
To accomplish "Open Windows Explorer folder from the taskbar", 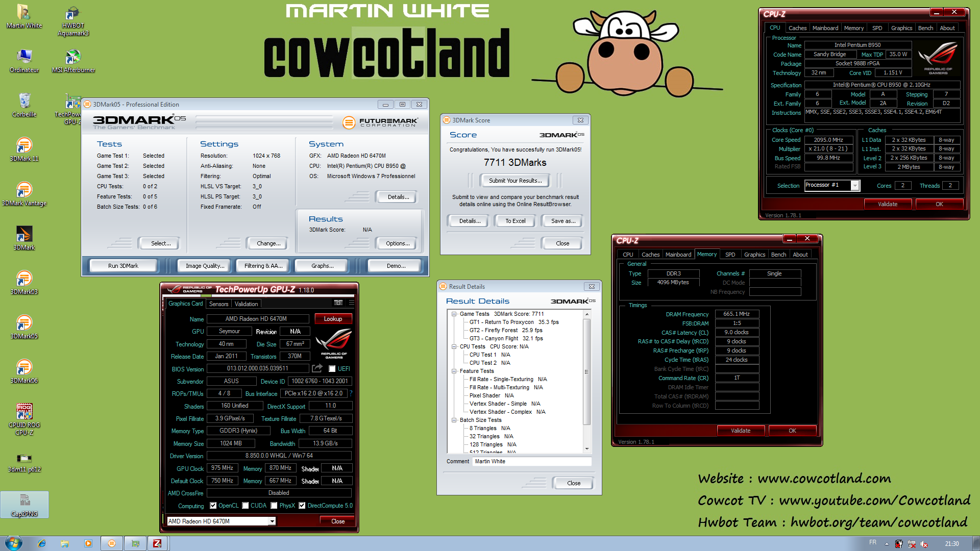I will tap(65, 543).
